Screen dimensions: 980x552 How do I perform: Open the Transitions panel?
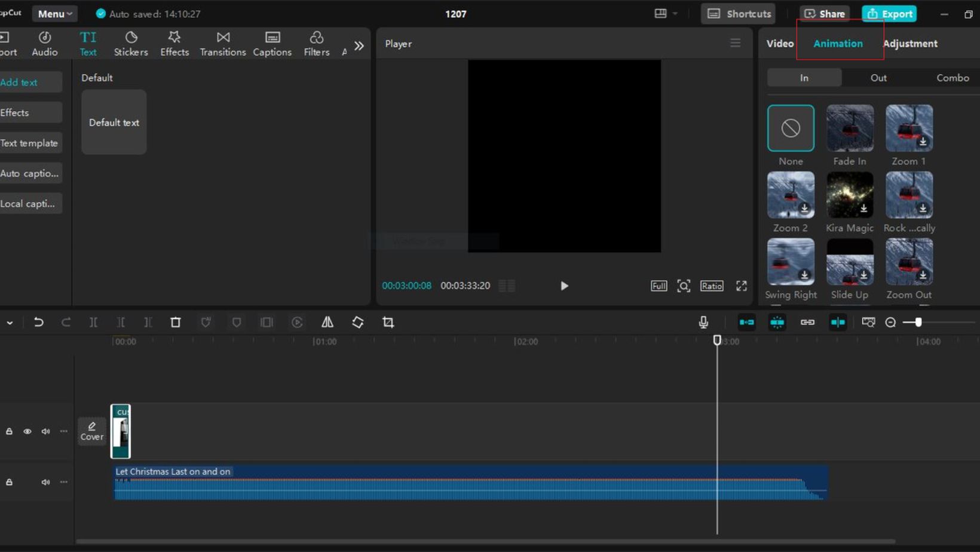(x=223, y=44)
